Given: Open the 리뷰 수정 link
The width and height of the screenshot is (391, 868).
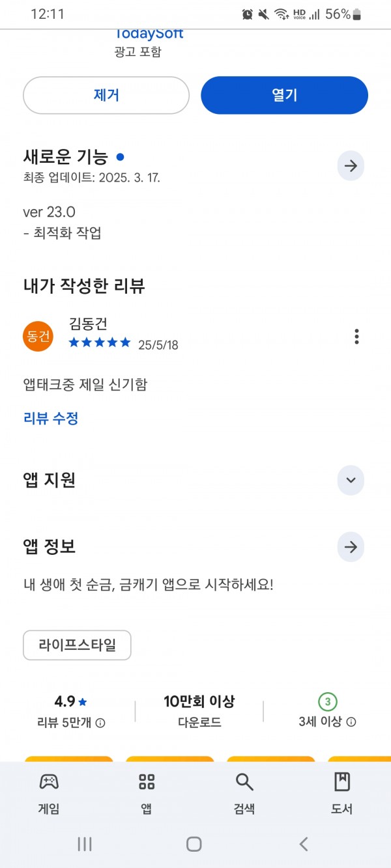Looking at the screenshot, I should click(x=51, y=418).
